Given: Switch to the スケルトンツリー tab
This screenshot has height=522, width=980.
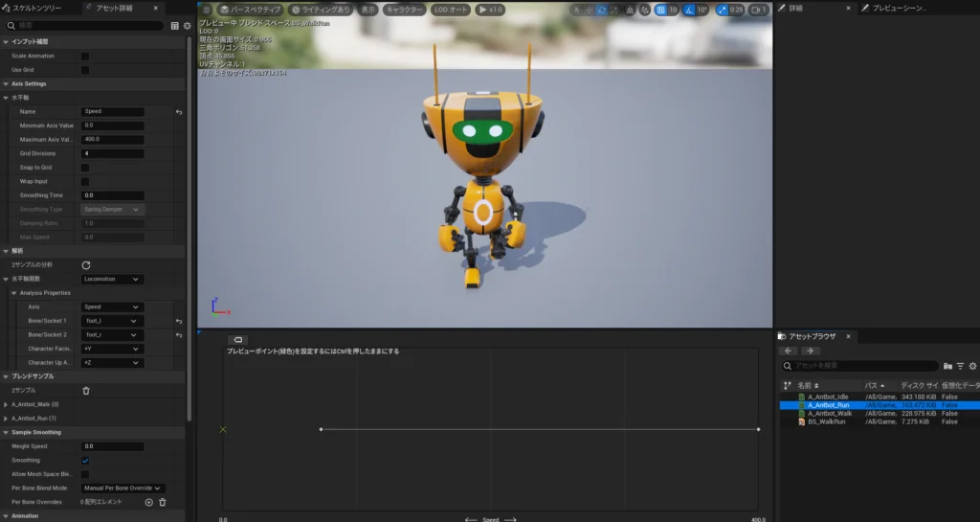Looking at the screenshot, I should tap(36, 8).
